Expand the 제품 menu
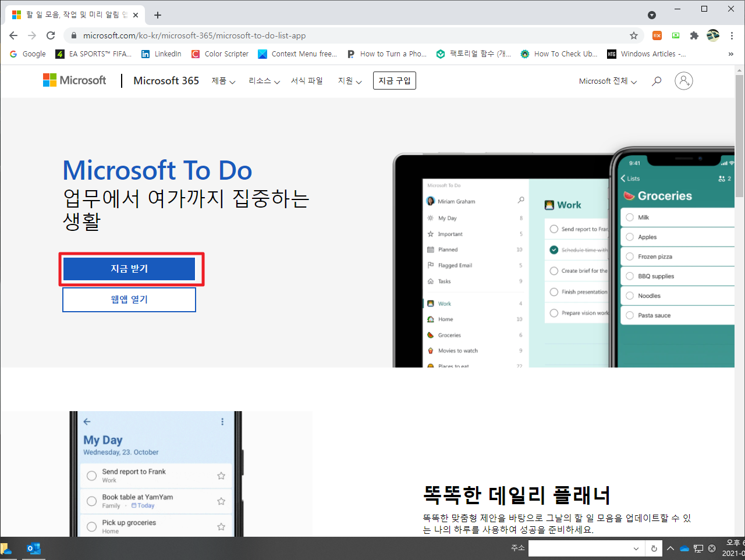Image resolution: width=745 pixels, height=560 pixels. pyautogui.click(x=223, y=81)
